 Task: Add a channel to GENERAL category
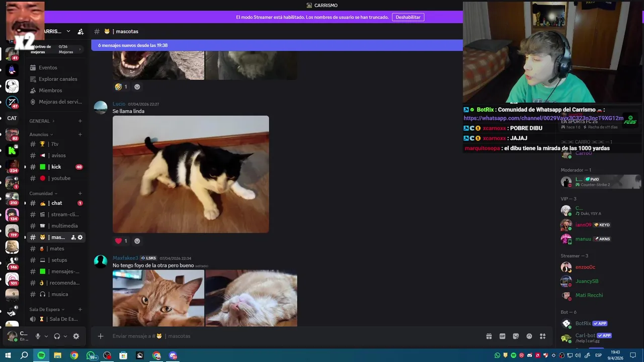(x=80, y=121)
